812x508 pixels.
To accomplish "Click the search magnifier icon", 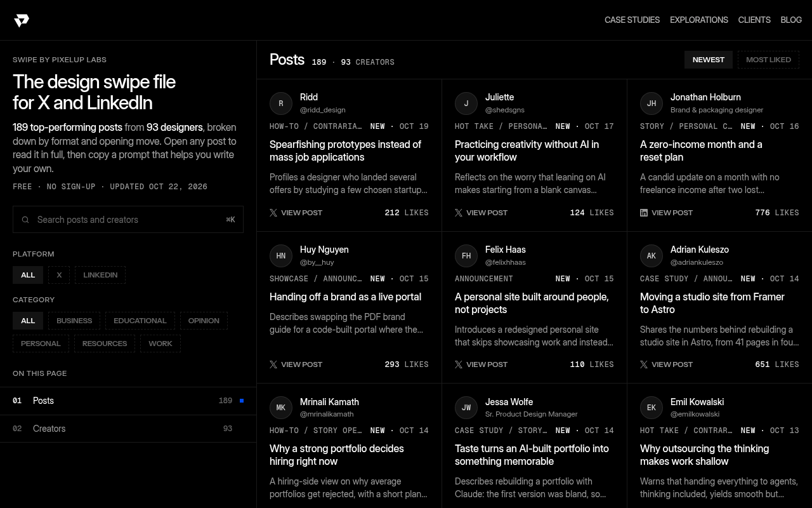I will click(x=25, y=220).
